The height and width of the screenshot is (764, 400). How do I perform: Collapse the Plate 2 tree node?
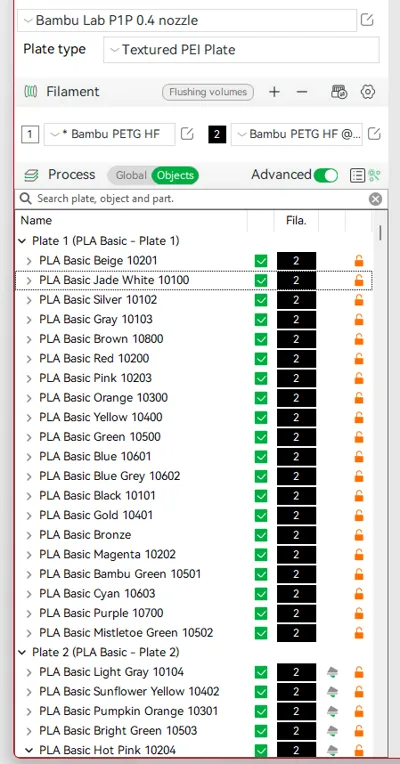22,652
